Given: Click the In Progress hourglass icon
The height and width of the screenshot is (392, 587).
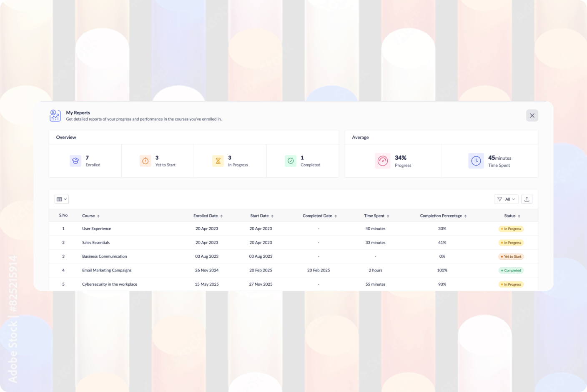Looking at the screenshot, I should (218, 161).
